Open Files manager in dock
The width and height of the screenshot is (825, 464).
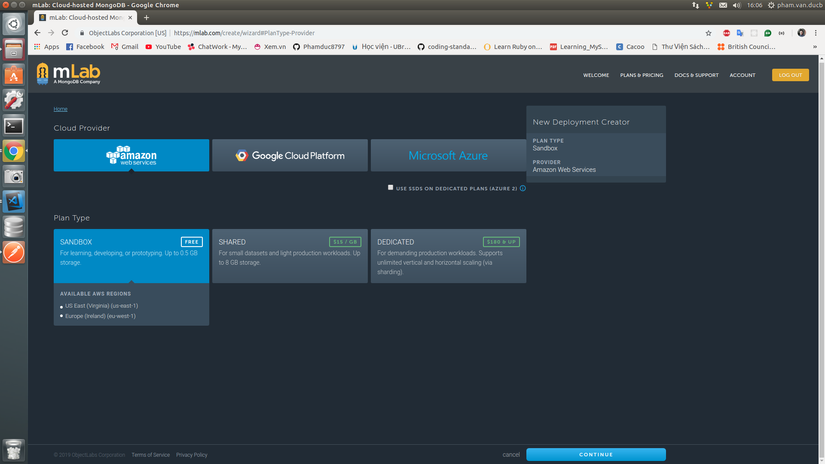click(14, 49)
